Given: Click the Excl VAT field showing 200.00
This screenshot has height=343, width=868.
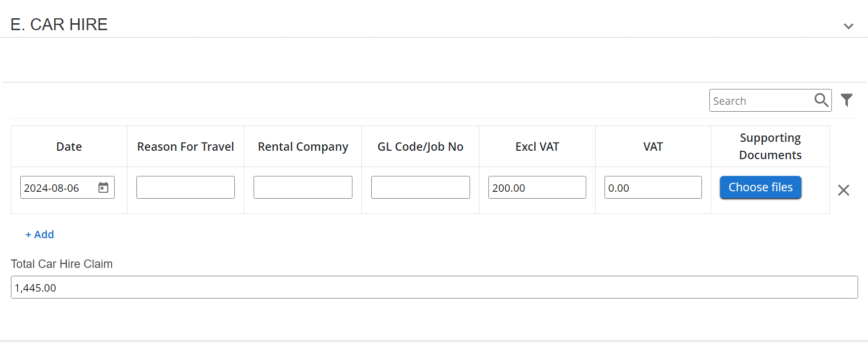Looking at the screenshot, I should point(537,188).
